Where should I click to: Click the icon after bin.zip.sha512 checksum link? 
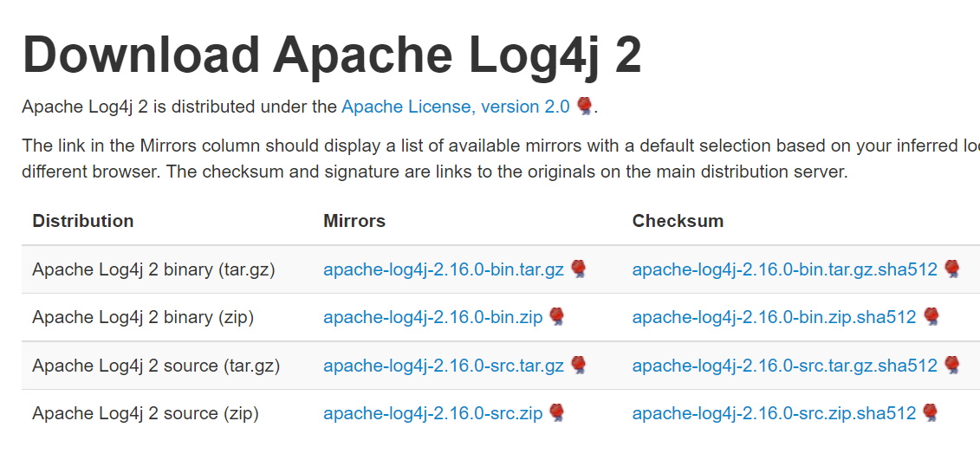coord(931,316)
